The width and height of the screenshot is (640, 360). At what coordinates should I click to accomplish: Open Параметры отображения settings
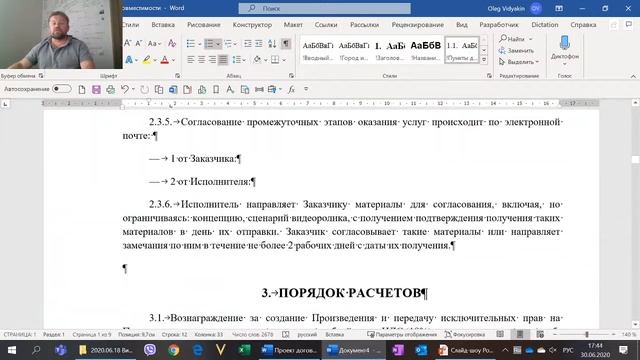coord(402,334)
